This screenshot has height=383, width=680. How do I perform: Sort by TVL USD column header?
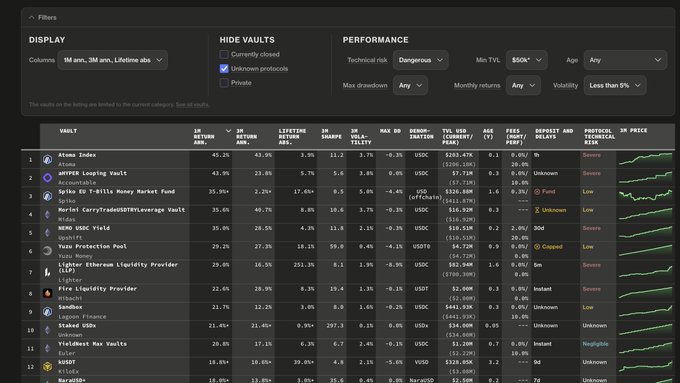click(458, 137)
